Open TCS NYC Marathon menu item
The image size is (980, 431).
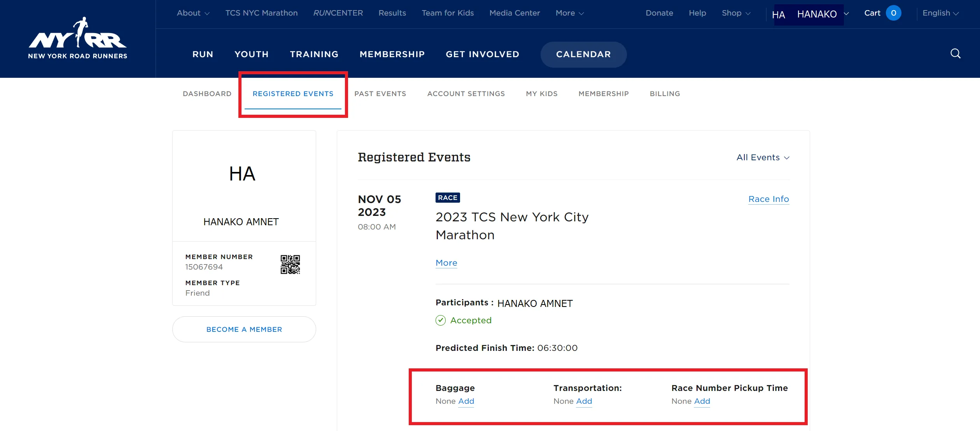[261, 13]
